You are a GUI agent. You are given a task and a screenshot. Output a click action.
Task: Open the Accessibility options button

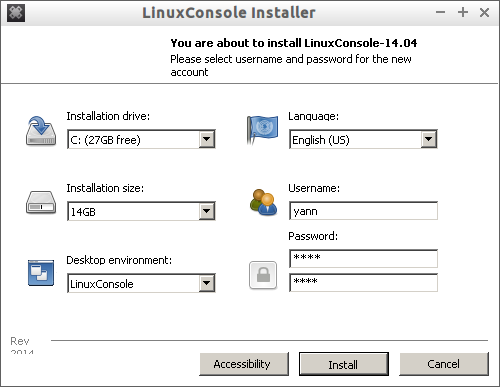pos(244,364)
